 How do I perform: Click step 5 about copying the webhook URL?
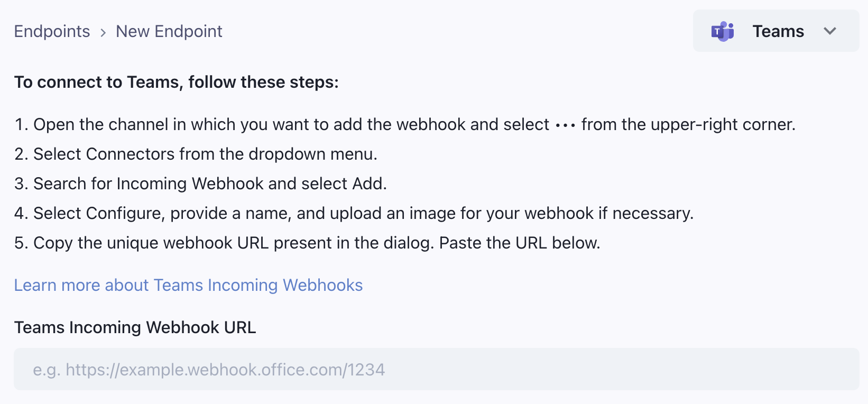pos(307,243)
